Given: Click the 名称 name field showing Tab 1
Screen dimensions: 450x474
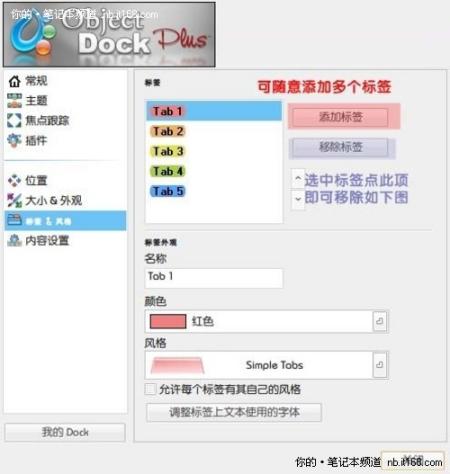Looking at the screenshot, I should tap(214, 278).
